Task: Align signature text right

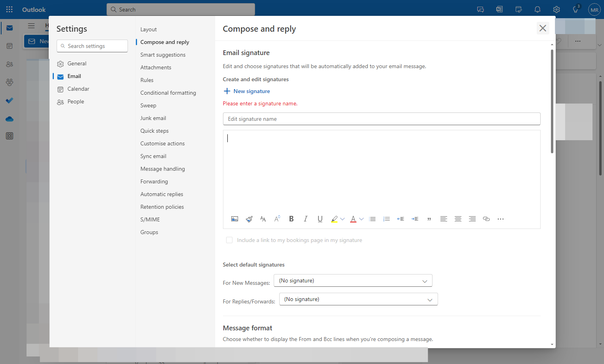Action: [472, 219]
